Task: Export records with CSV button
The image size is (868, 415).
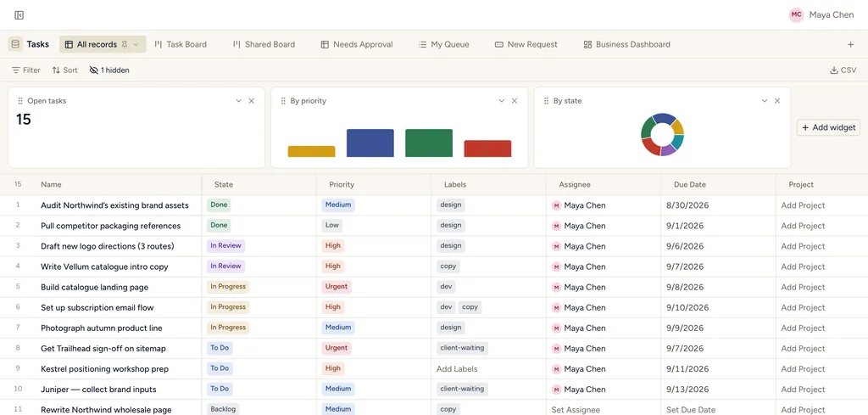Action: click(843, 70)
